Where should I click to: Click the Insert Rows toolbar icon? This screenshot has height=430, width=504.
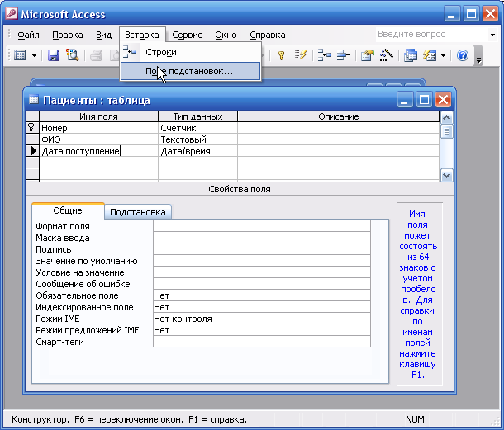[x=325, y=55]
